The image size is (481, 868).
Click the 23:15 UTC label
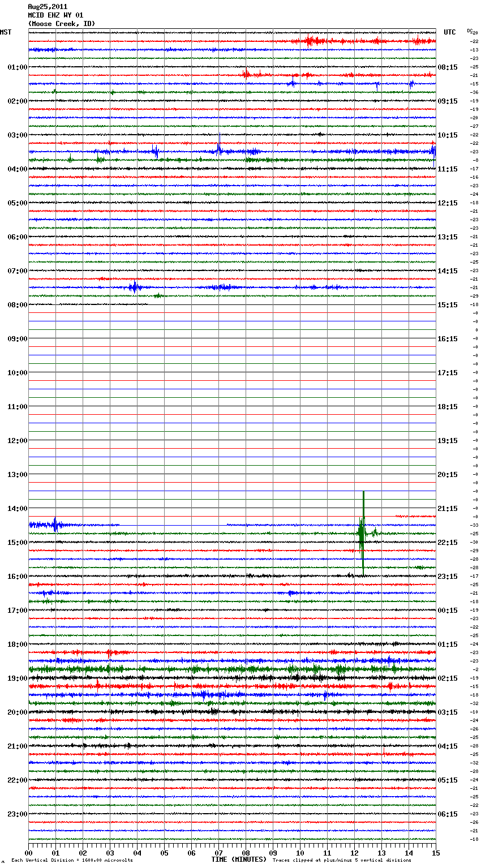(448, 577)
